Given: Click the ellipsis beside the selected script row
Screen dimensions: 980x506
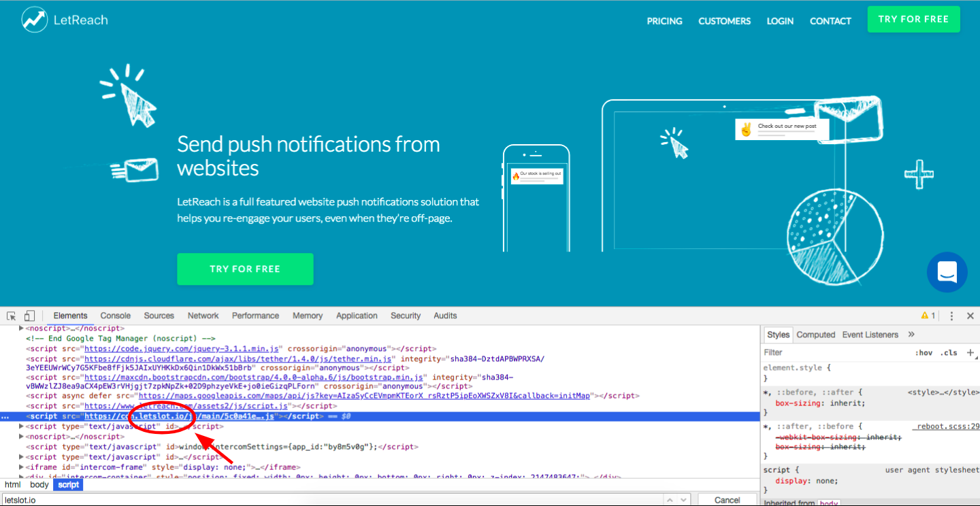Looking at the screenshot, I should coord(5,416).
